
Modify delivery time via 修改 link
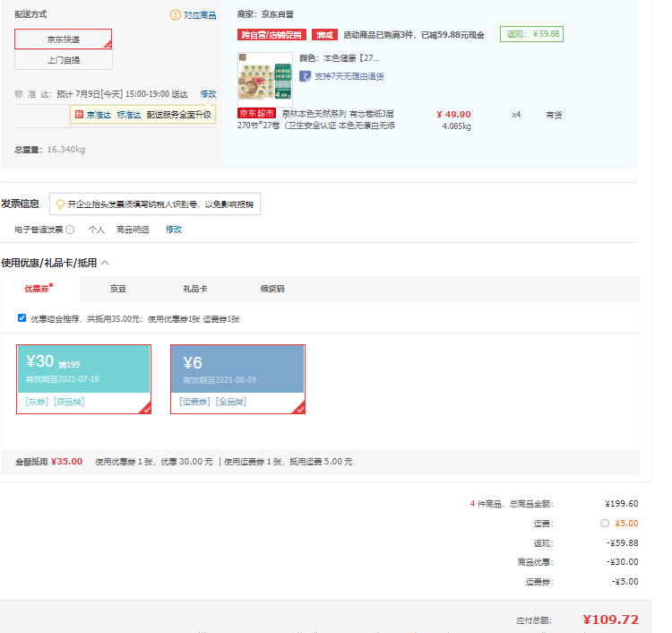208,94
